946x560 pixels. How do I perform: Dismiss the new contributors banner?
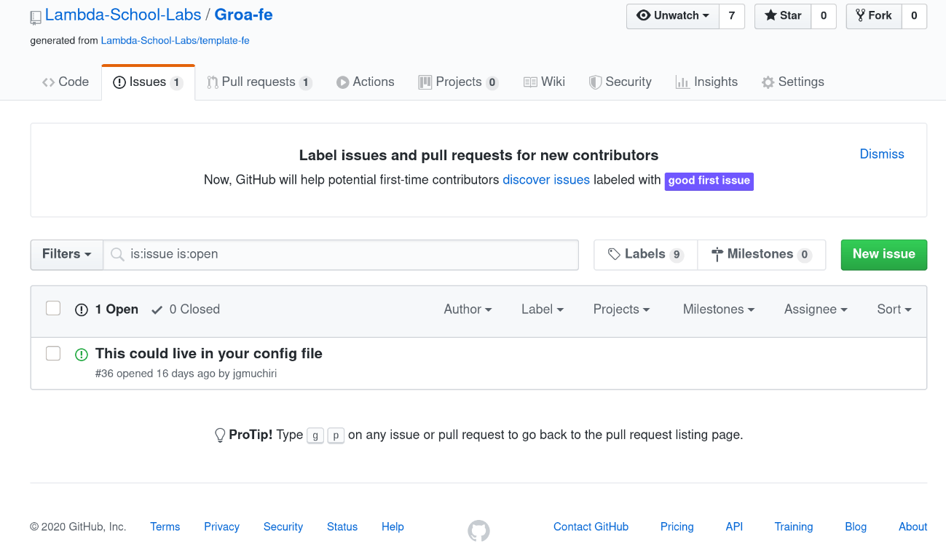click(881, 154)
